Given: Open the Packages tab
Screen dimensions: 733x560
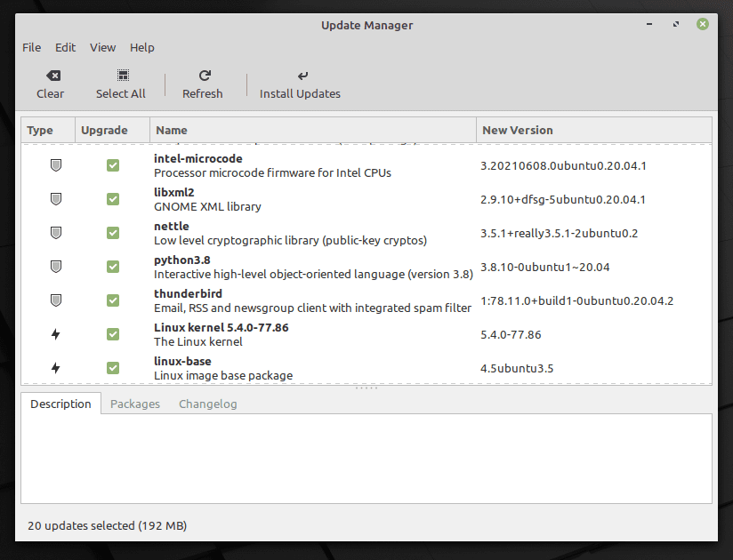Looking at the screenshot, I should coord(135,404).
